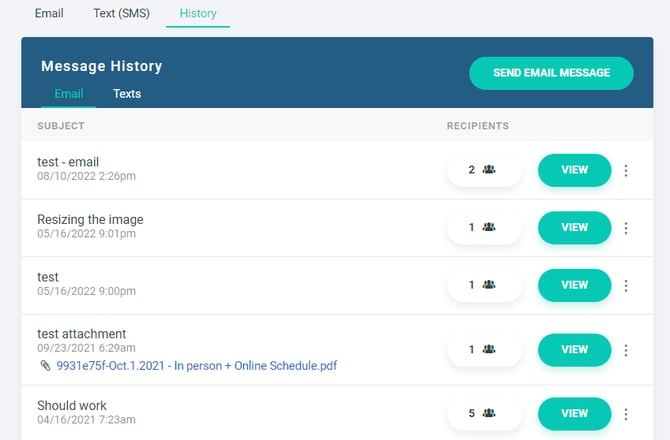Viewport: 670px width, 440px height.
Task: View the 'Resizing the image' message
Action: [x=574, y=228]
